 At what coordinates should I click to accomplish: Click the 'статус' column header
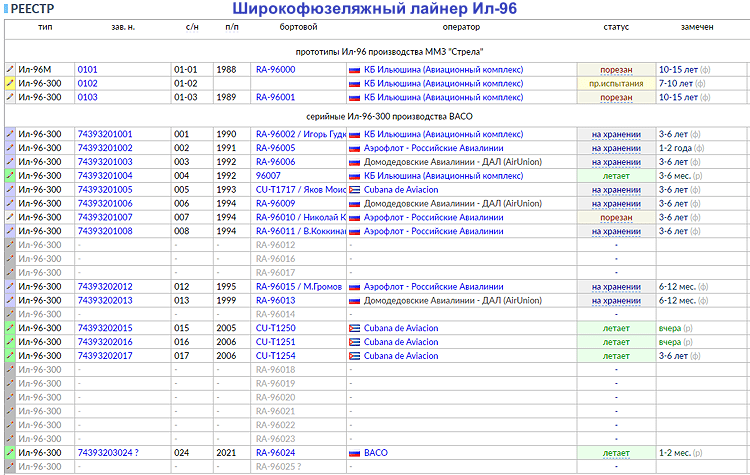coord(616,27)
